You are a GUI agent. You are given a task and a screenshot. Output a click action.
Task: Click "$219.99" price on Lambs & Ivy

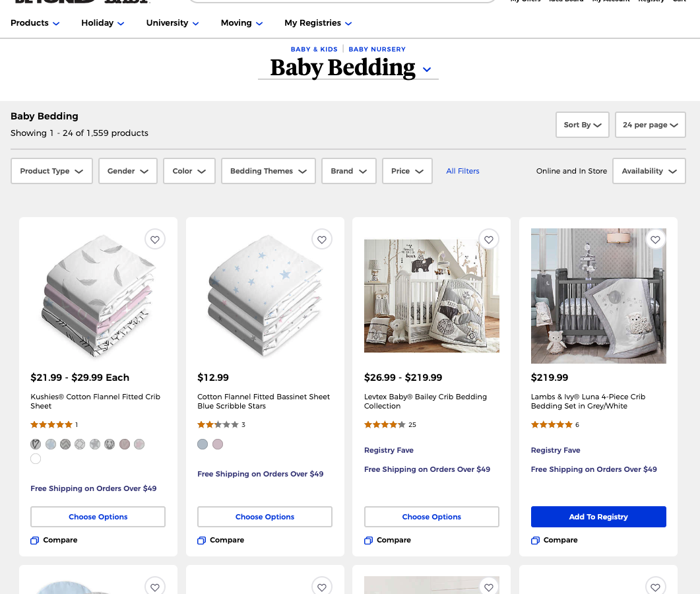(550, 378)
